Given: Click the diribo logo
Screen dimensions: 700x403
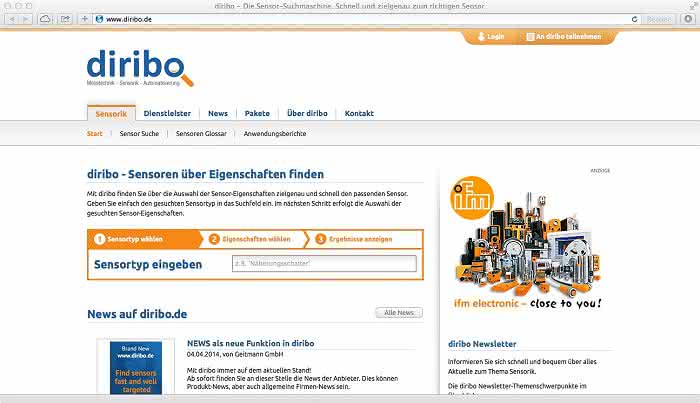Looking at the screenshot, I should [x=140, y=68].
